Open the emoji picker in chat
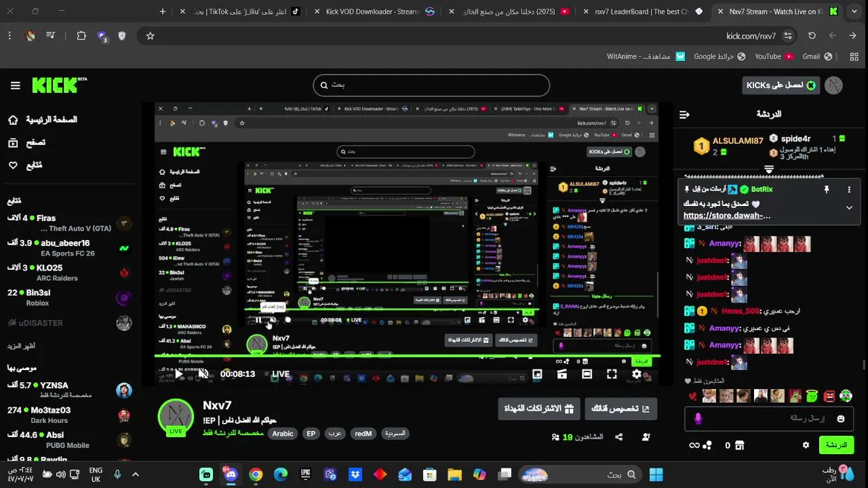This screenshot has width=868, height=488. pos(841,419)
